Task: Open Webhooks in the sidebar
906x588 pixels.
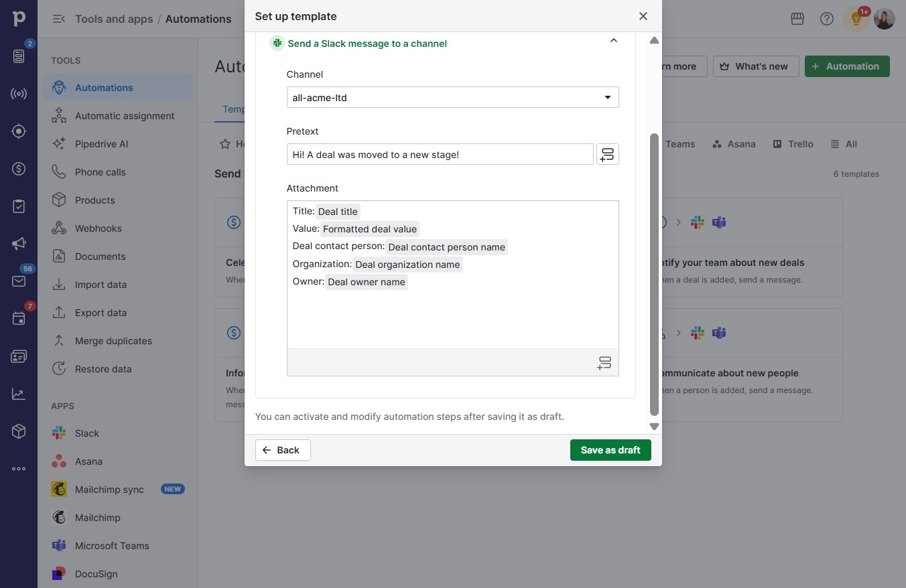Action: [x=118, y=228]
